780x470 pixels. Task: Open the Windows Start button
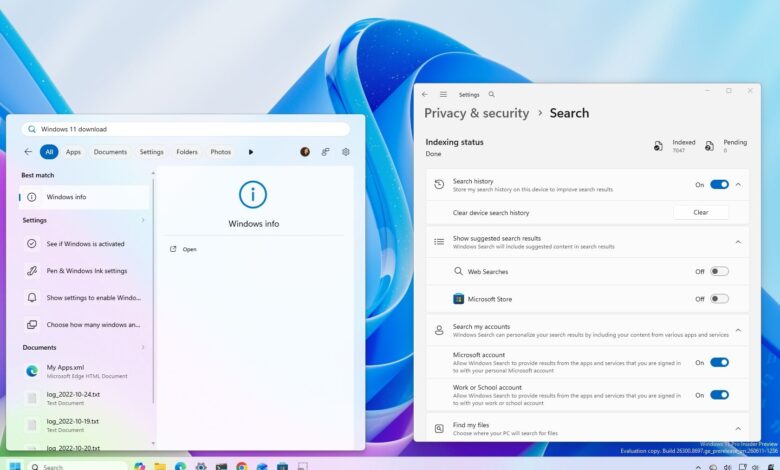[x=15, y=466]
